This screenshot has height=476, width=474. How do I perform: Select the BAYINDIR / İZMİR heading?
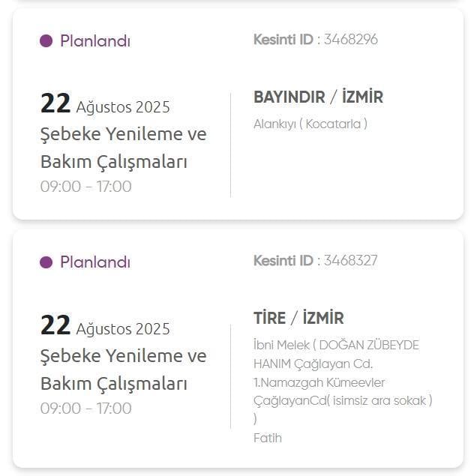[x=318, y=97]
